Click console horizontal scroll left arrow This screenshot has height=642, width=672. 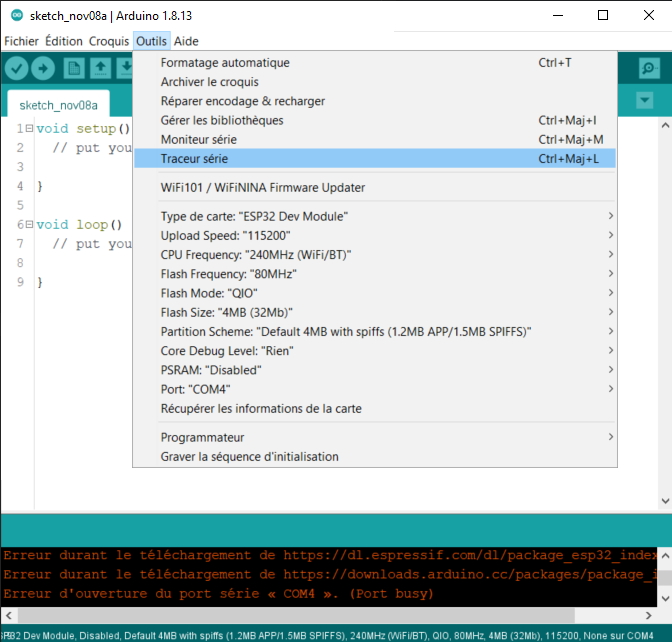coord(9,616)
